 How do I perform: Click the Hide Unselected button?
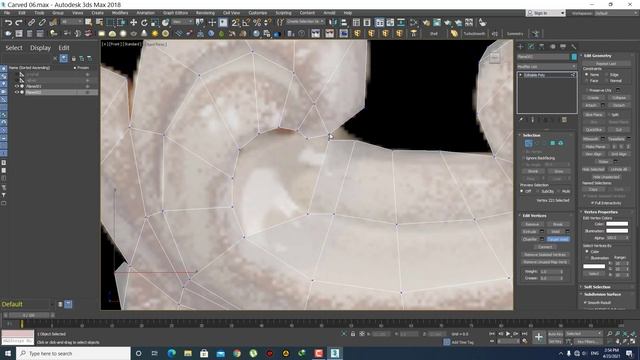coord(606,177)
